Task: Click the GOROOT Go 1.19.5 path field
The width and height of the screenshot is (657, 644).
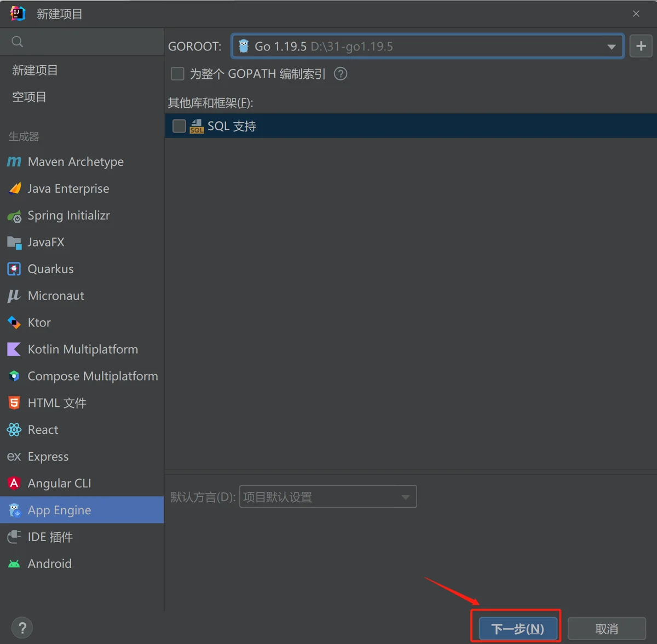Action: (x=428, y=46)
